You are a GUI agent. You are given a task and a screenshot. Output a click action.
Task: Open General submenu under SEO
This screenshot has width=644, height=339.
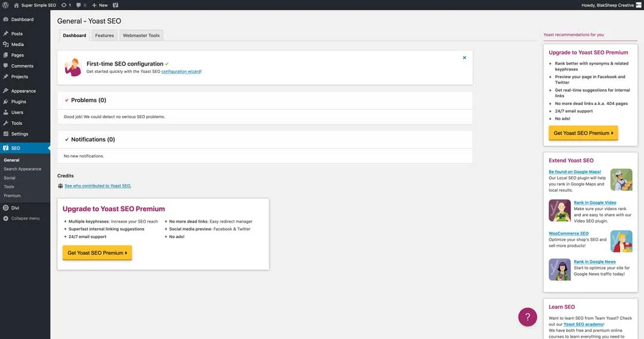(11, 160)
